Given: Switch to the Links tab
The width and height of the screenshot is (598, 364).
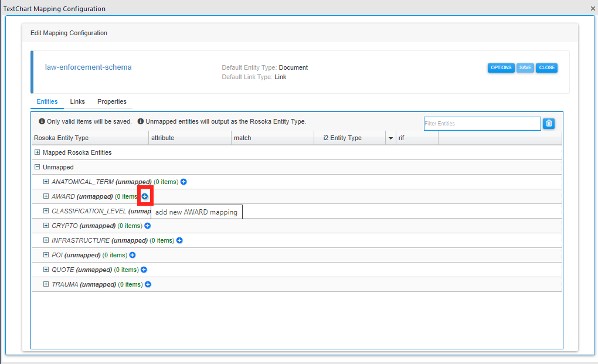Looking at the screenshot, I should click(x=77, y=101).
